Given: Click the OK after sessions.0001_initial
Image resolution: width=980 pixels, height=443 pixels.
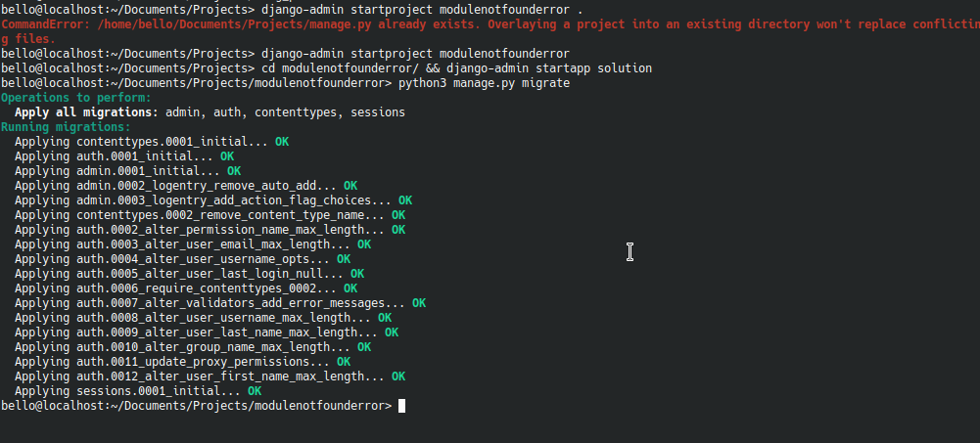Looking at the screenshot, I should 255,391.
